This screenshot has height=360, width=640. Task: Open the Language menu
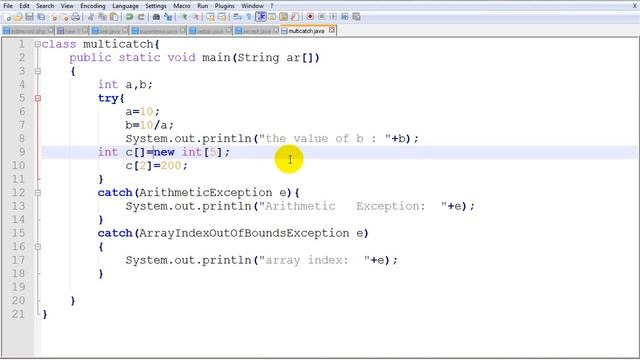125,6
